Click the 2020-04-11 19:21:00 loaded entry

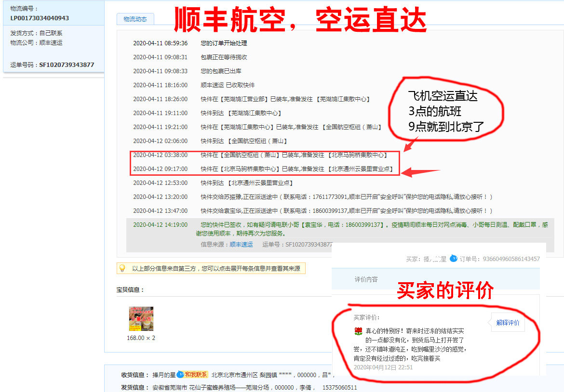(x=257, y=127)
